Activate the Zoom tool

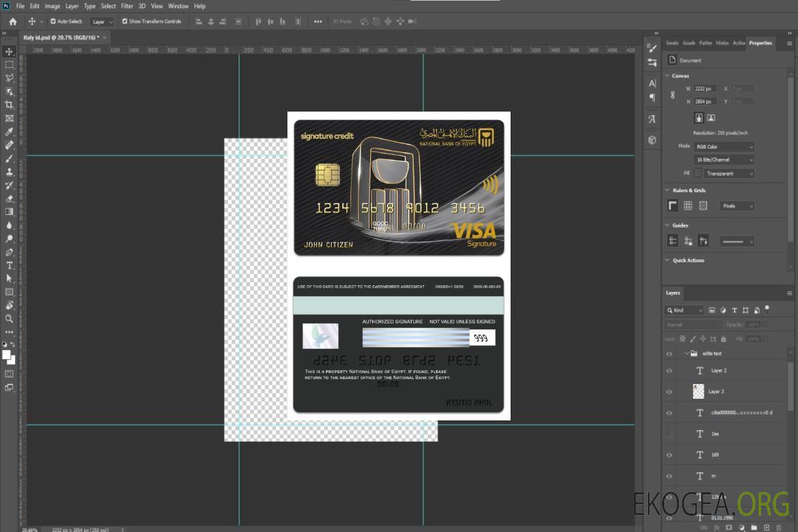[x=9, y=318]
